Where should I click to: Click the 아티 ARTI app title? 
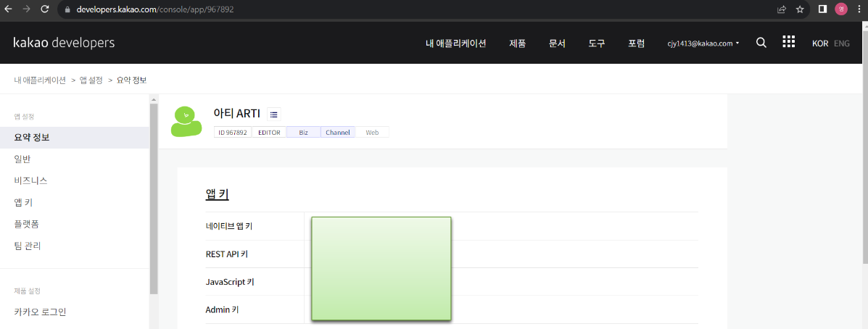pos(237,113)
